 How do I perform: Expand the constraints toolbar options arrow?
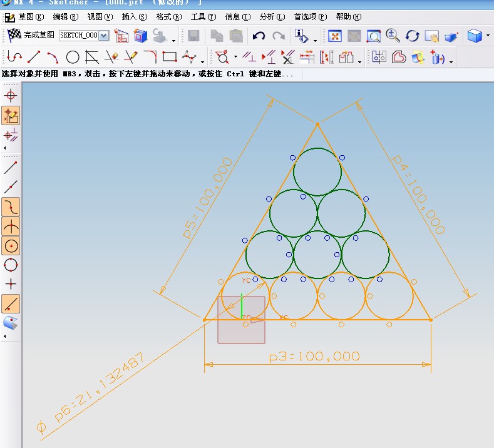pos(359,62)
